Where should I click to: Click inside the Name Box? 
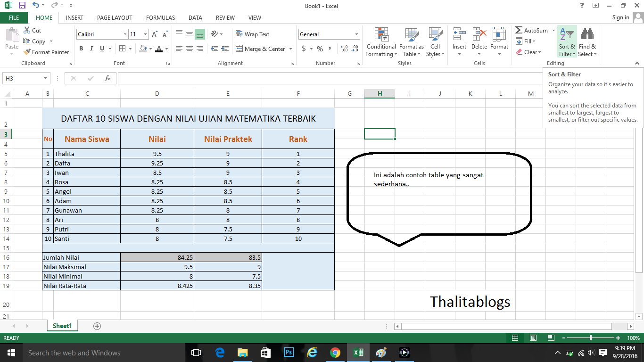tap(21, 78)
